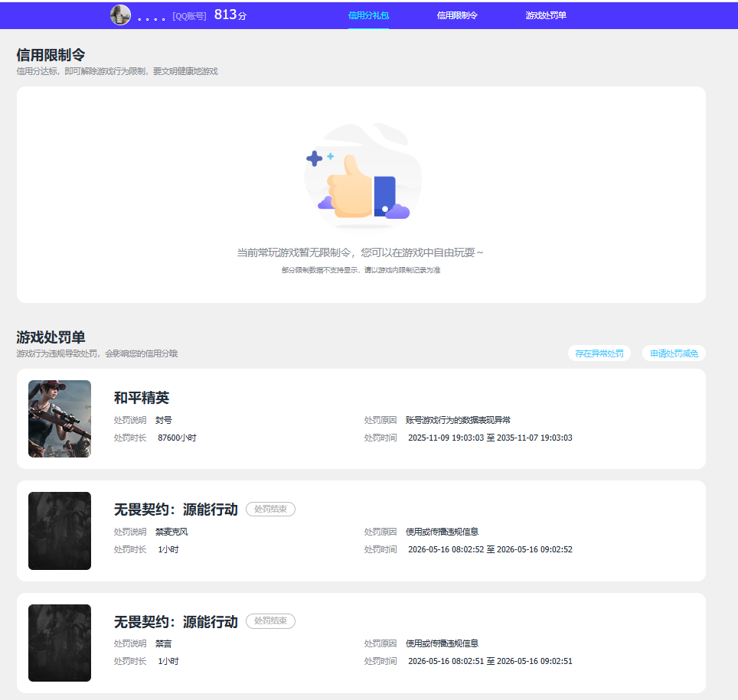Image resolution: width=738 pixels, height=700 pixels.
Task: Click the [QQ账号] label
Action: [189, 17]
